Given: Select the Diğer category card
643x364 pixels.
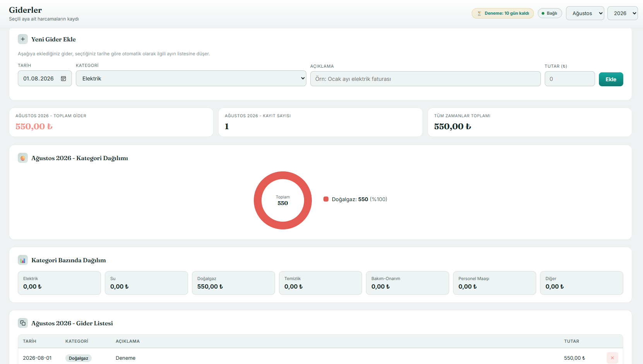Looking at the screenshot, I should pos(581,283).
